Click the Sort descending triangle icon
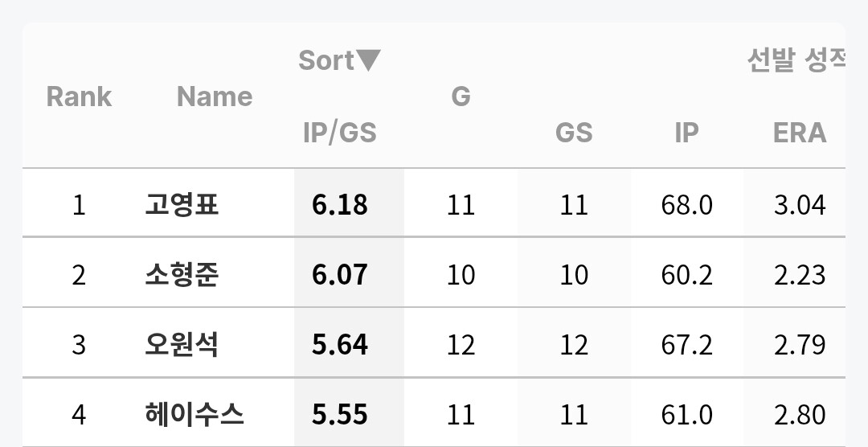This screenshot has width=868, height=447. (x=368, y=60)
